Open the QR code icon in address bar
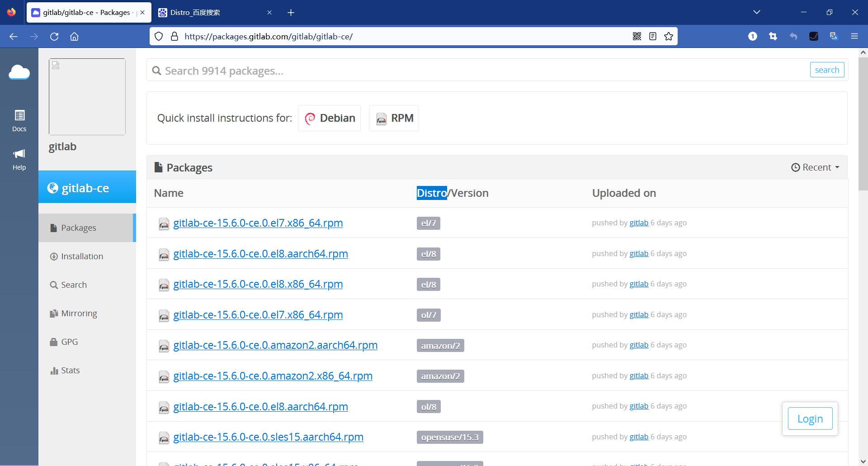 [637, 37]
